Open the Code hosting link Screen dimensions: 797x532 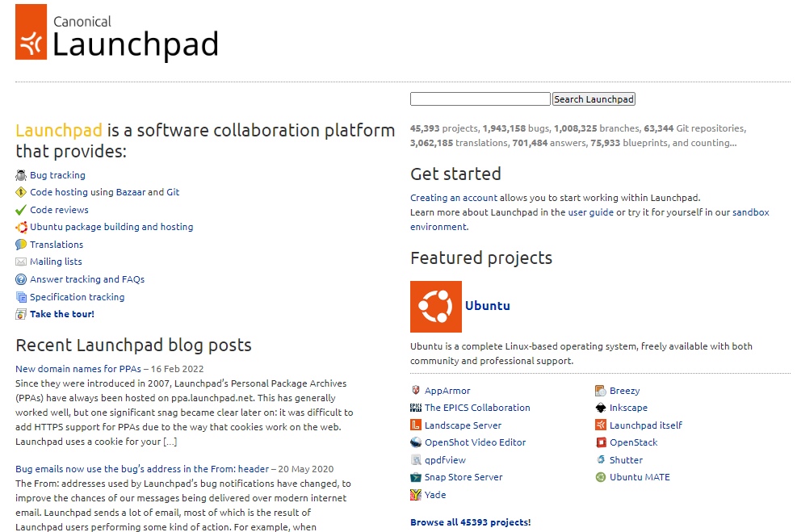pos(59,192)
